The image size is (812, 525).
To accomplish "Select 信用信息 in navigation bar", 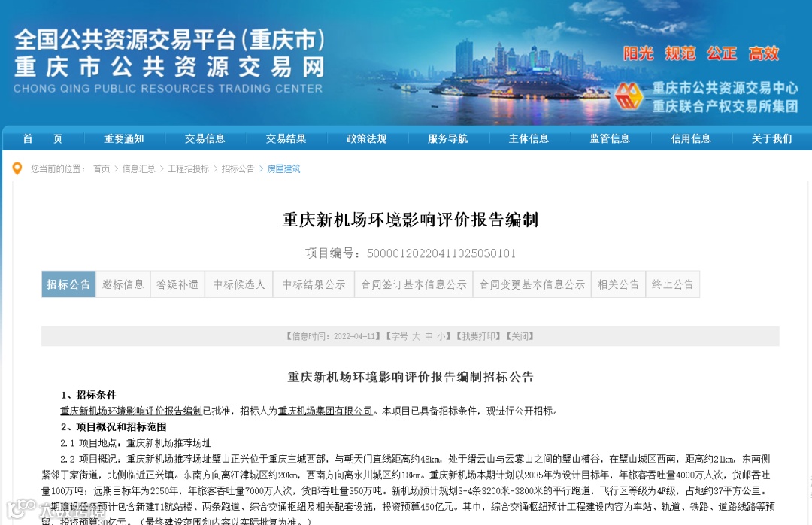I will [691, 139].
